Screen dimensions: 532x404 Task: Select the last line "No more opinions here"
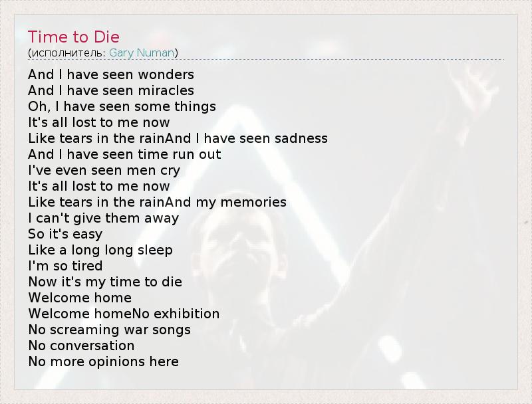pyautogui.click(x=103, y=361)
